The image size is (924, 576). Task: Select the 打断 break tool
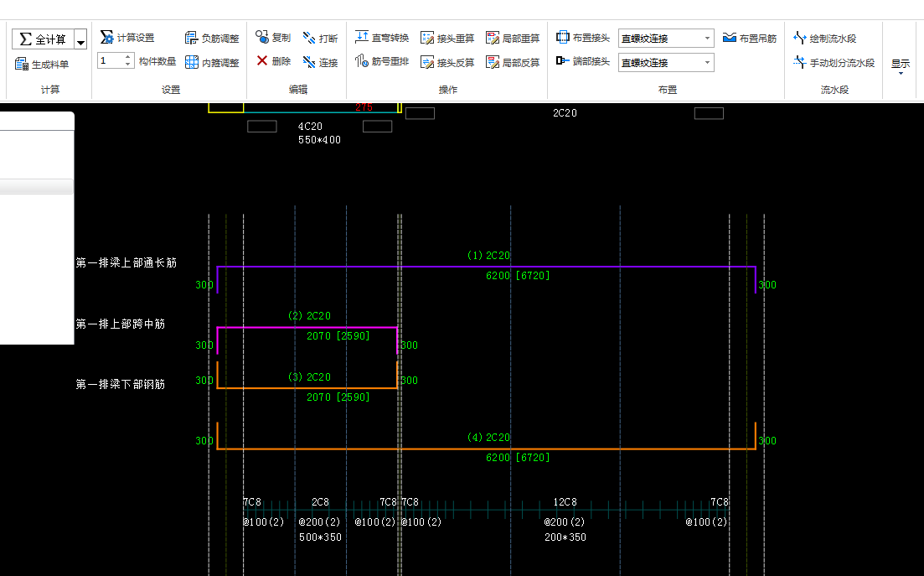click(320, 39)
